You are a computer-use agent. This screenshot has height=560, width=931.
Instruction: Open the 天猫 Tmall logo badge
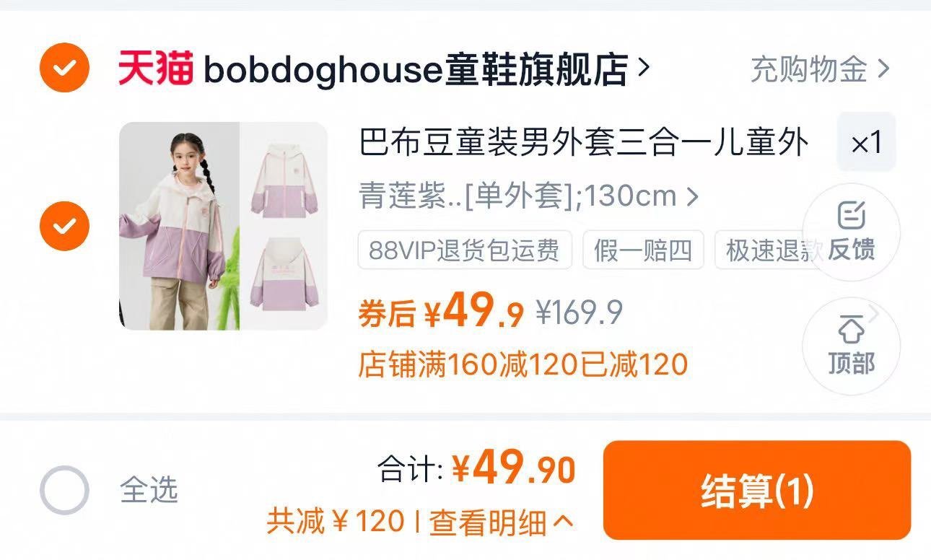coord(155,69)
